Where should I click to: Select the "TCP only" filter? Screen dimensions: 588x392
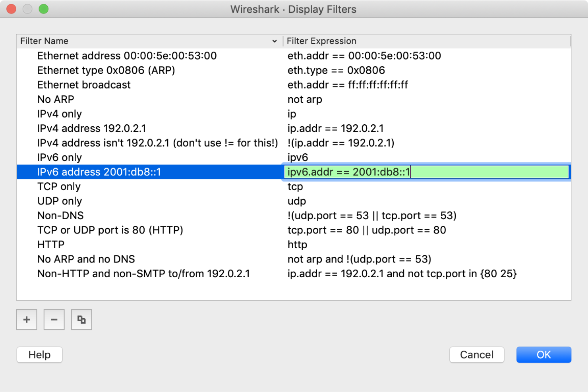(x=58, y=186)
